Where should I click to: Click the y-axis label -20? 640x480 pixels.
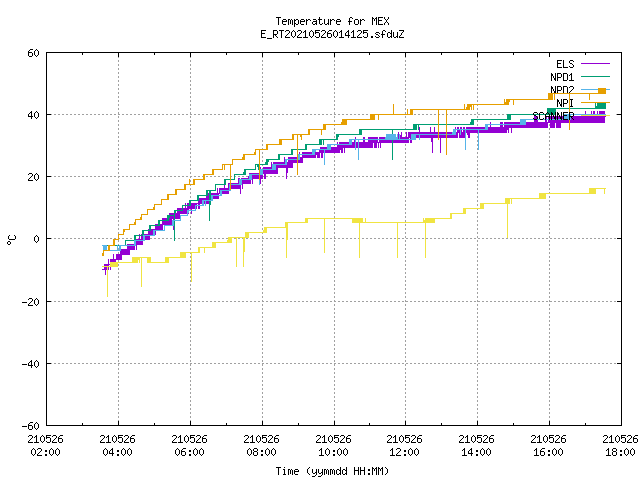pyautogui.click(x=31, y=302)
